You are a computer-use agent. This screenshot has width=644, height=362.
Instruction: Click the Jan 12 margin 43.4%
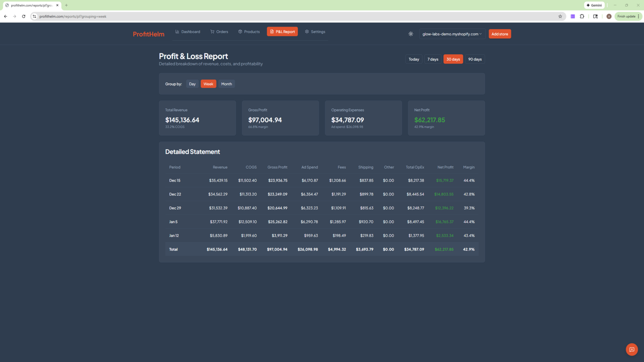coord(469,236)
